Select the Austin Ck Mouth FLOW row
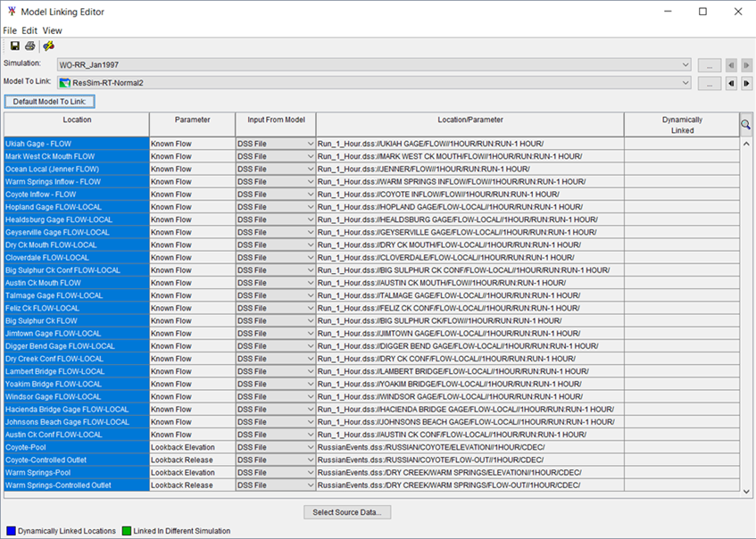The width and height of the screenshot is (756, 539). click(x=75, y=282)
